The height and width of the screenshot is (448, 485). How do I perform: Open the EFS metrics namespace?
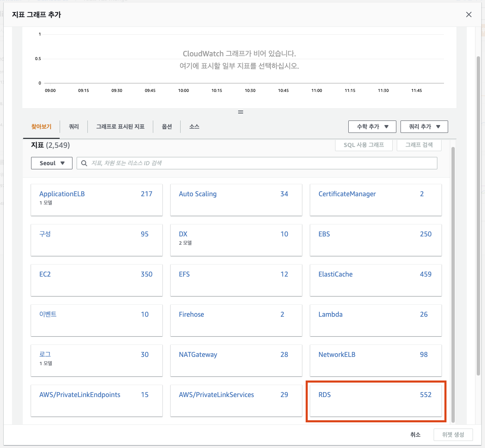(236, 280)
